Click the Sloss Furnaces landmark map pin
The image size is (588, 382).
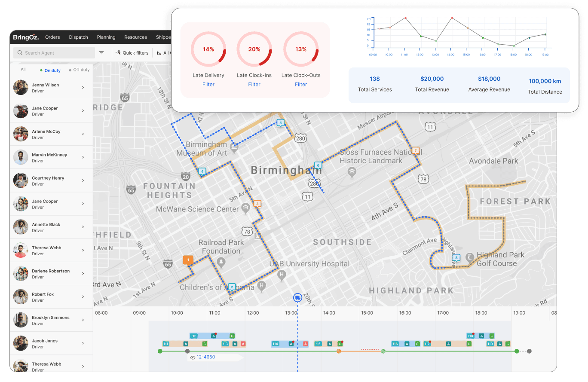point(352,172)
